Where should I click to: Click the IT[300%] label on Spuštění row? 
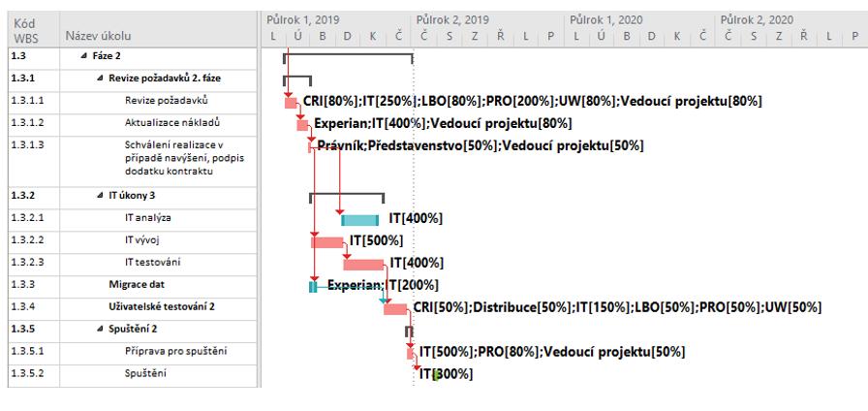(447, 374)
